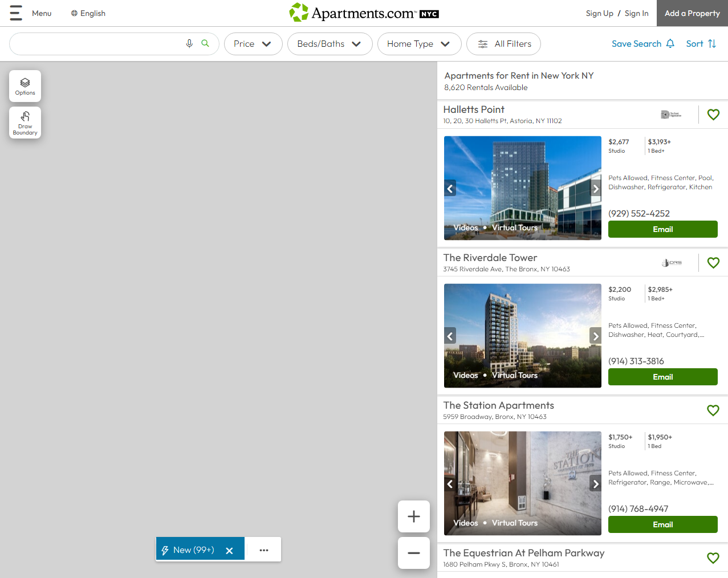
Task: Click the green search magnifier icon
Action: click(x=205, y=43)
